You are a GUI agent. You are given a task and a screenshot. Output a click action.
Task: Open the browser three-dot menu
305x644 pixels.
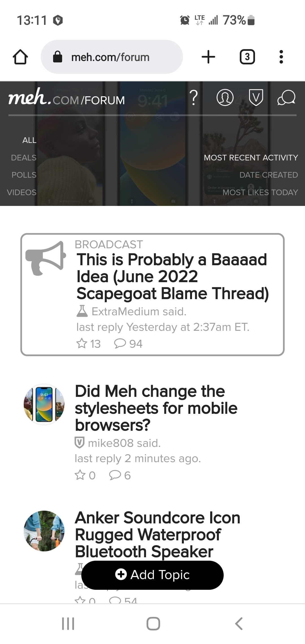coord(281,57)
